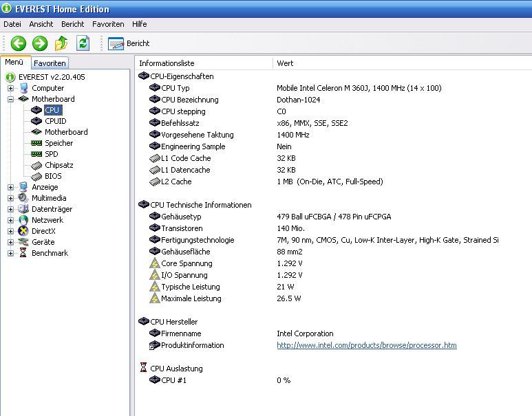
Task: Click the Datenträger drive icon
Action: coord(23,209)
